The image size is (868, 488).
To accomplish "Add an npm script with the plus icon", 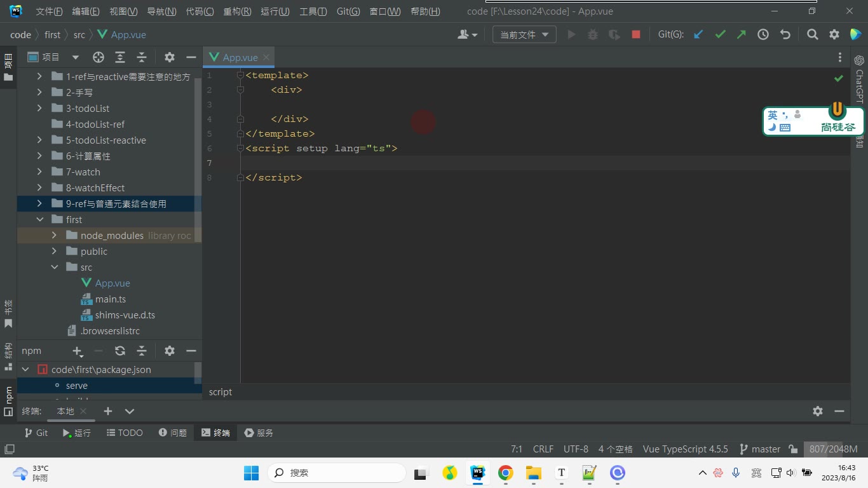I will (x=78, y=351).
